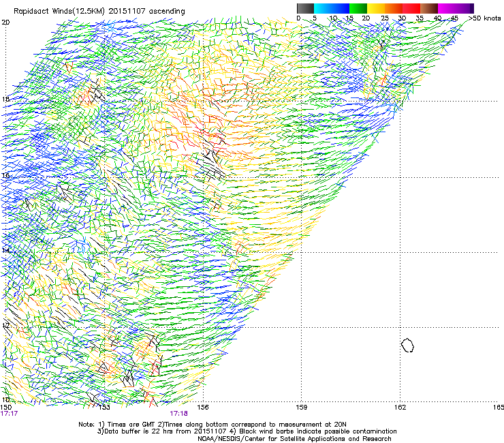The height and width of the screenshot is (443, 504).
Task: Click the magenta 40-45 knots legend swatch
Action: (x=447, y=8)
